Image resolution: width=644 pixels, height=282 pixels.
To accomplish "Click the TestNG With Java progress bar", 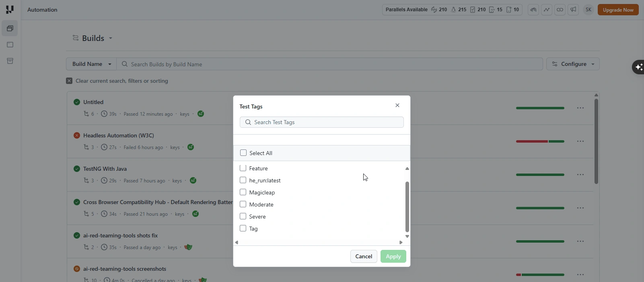I will click(x=540, y=175).
